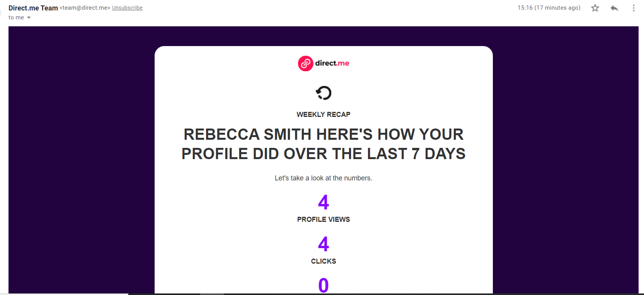Click the Unsubscribe link
This screenshot has height=295, width=644.
(127, 8)
